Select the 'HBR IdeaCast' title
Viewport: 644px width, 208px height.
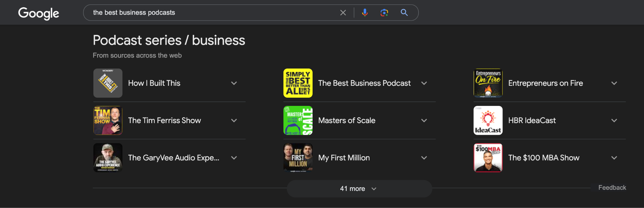pyautogui.click(x=532, y=120)
